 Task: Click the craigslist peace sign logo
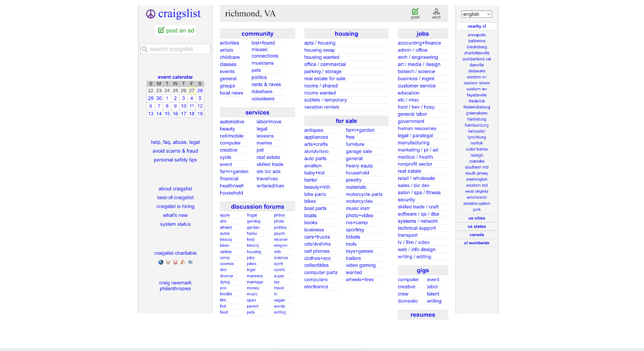pos(151,14)
